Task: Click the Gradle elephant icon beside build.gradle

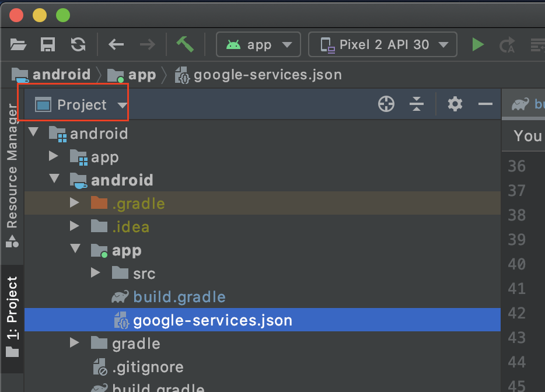Action: click(x=120, y=297)
